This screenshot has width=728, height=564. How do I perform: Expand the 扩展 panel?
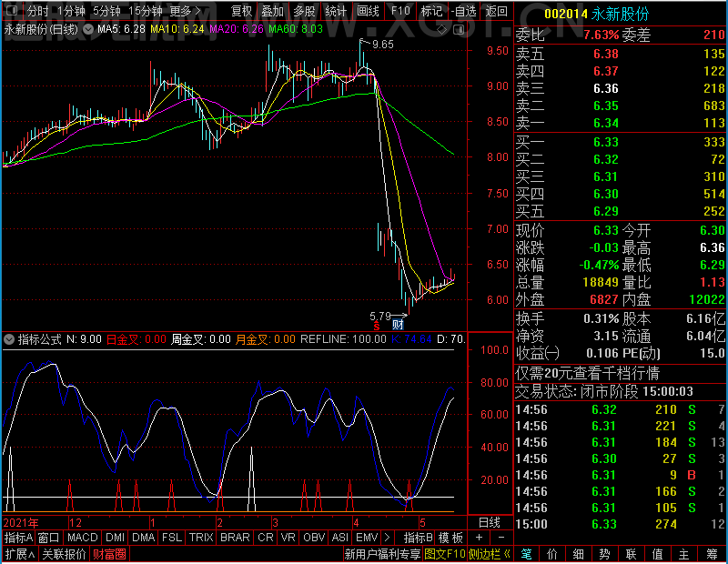[20, 554]
